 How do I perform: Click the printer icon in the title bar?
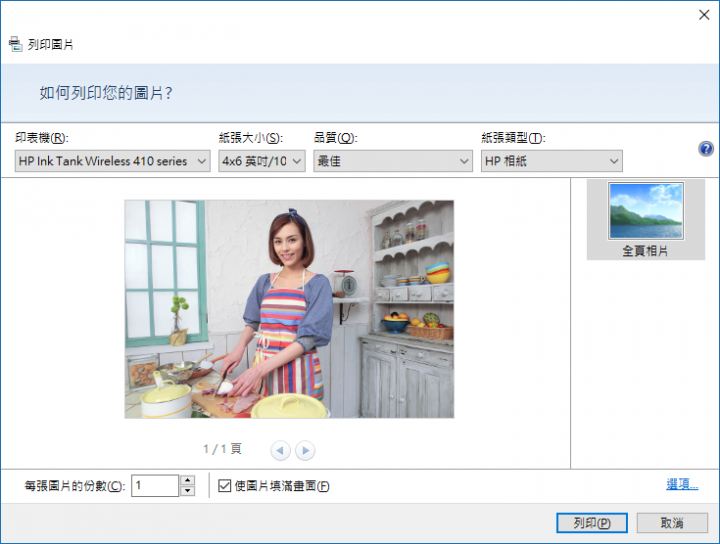click(x=15, y=44)
